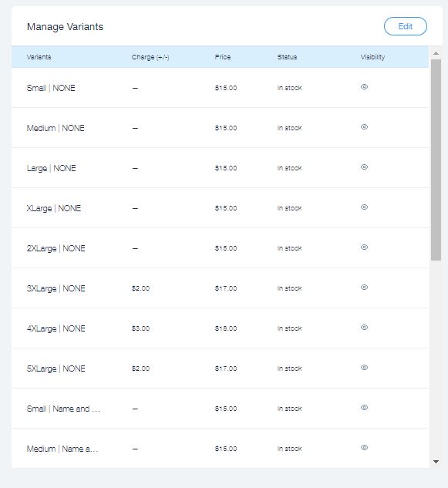The height and width of the screenshot is (488, 448).
Task: Toggle visibility eye for XLarge | NONE
Action: [364, 207]
